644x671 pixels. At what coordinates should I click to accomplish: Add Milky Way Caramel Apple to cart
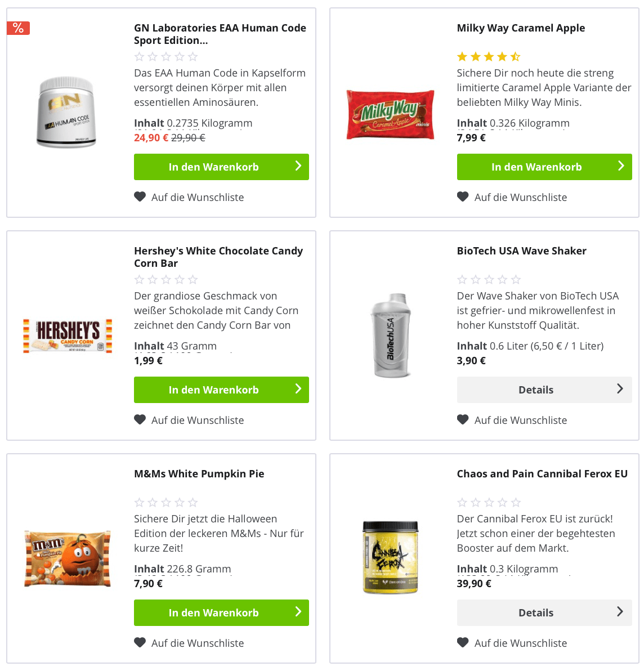[536, 167]
